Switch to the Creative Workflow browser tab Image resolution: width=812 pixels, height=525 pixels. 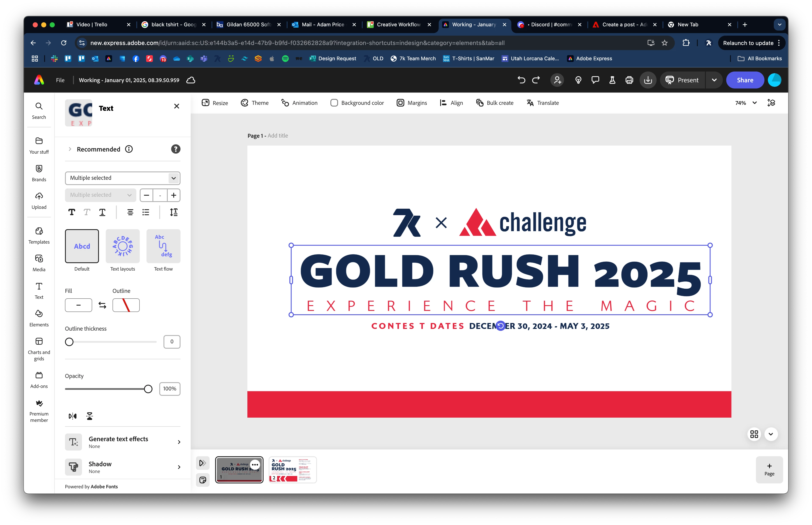[398, 25]
